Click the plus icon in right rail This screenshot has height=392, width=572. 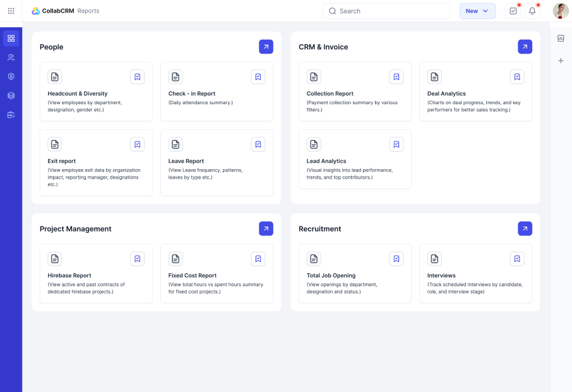click(561, 61)
